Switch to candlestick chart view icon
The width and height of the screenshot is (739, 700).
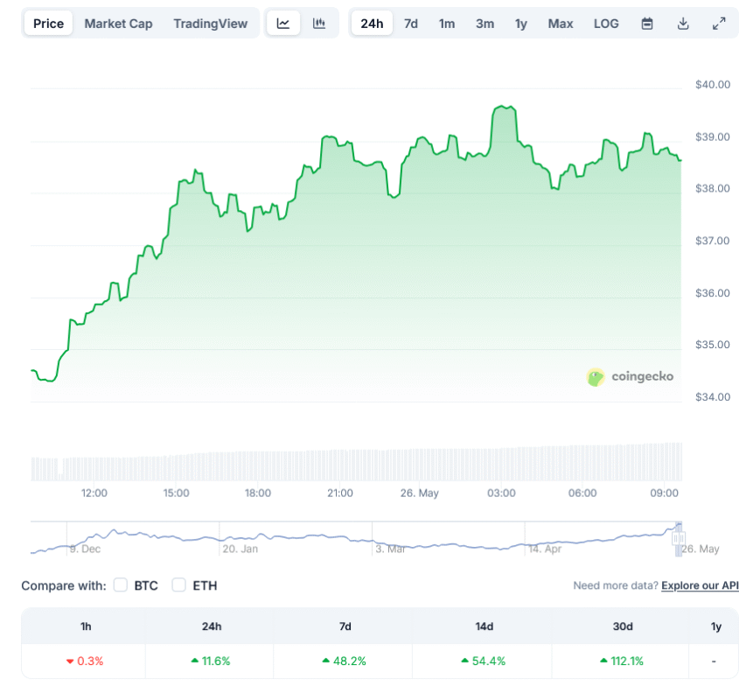point(319,23)
